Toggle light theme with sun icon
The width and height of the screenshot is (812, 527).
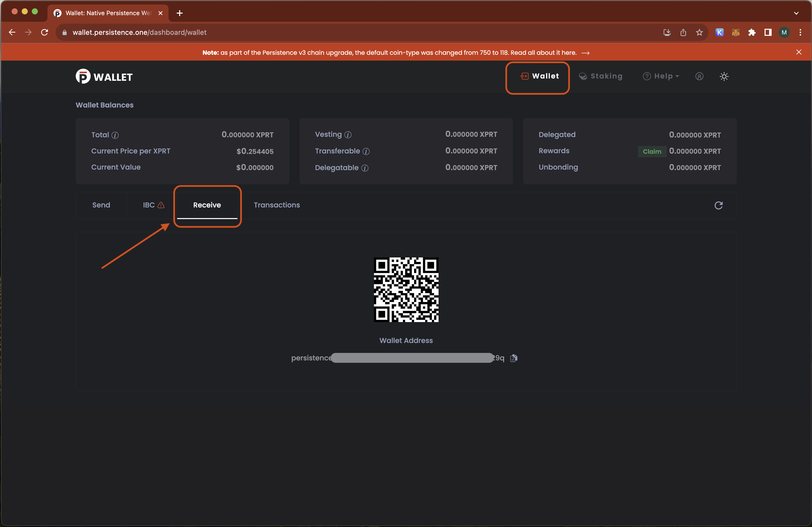point(724,76)
